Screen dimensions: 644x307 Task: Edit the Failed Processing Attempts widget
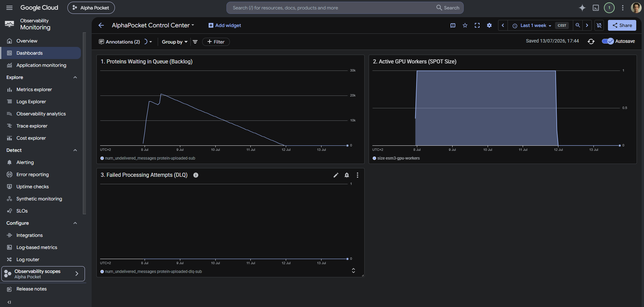(336, 175)
